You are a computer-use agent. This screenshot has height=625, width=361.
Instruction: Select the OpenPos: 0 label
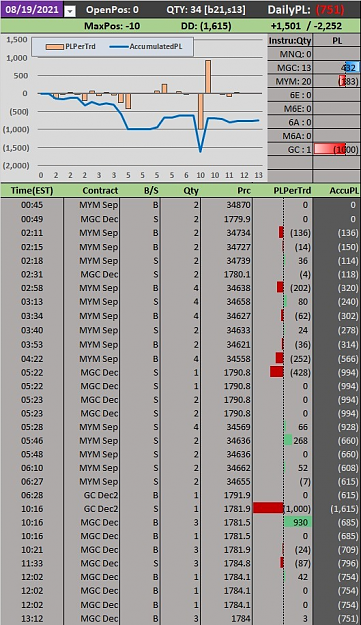[x=112, y=10]
